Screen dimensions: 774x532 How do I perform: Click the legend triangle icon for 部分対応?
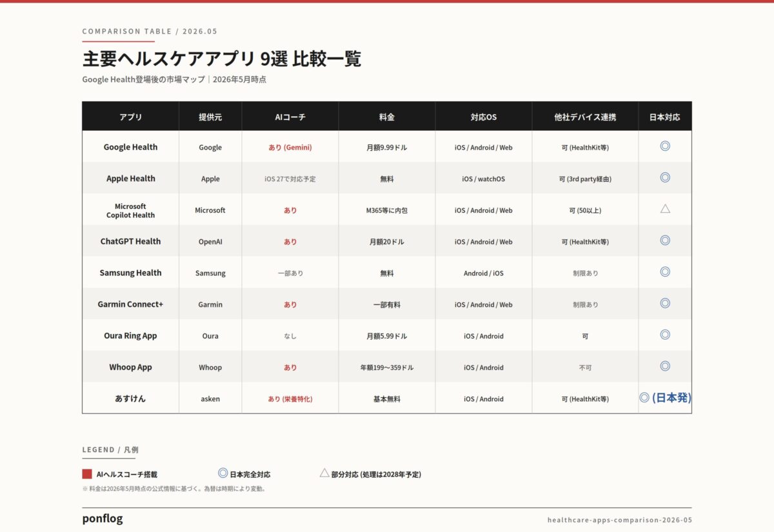(x=324, y=473)
